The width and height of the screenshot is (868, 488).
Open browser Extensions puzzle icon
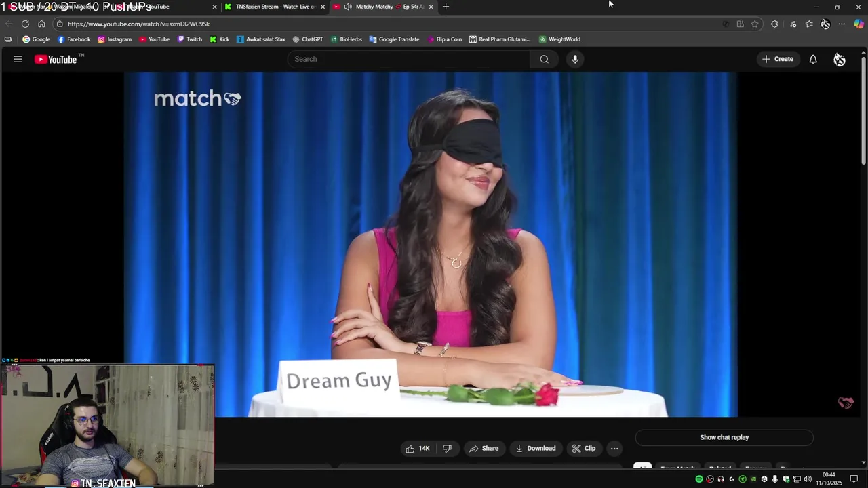774,24
